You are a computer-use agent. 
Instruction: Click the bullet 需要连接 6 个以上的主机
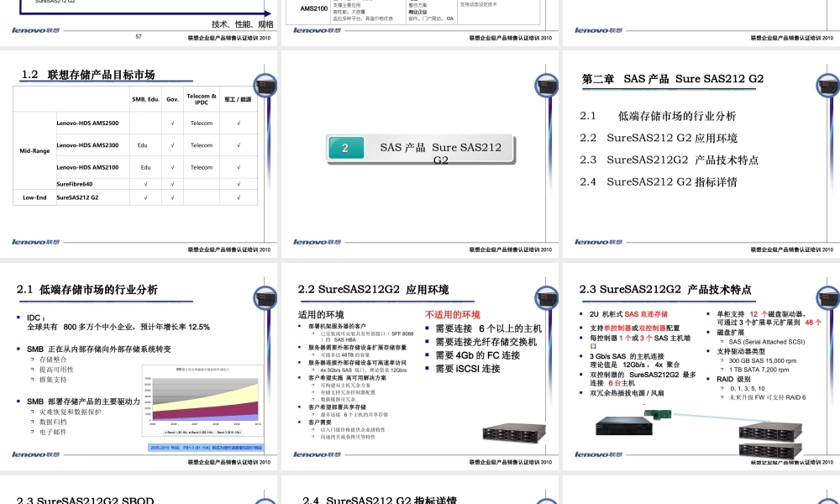coord(488,328)
